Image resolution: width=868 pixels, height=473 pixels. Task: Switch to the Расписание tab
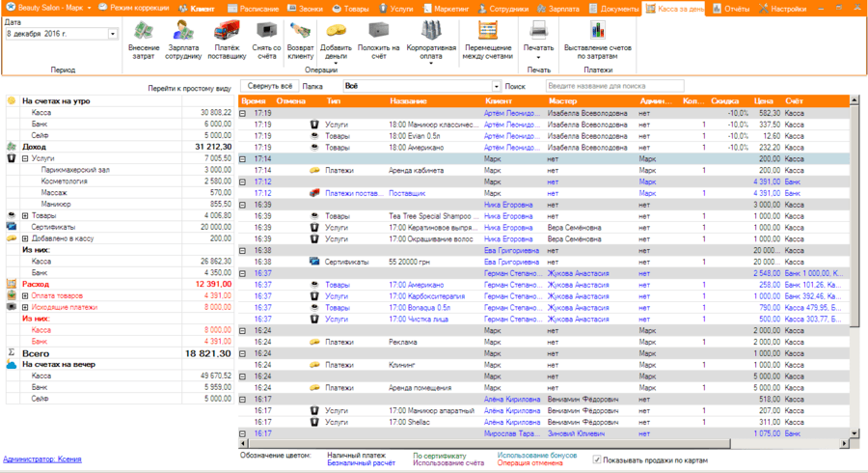253,9
